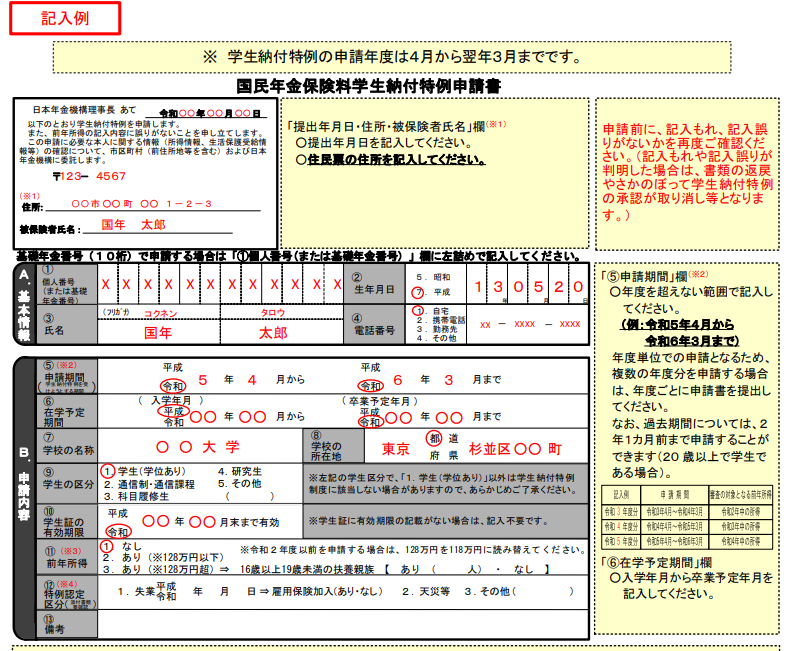Click the heading 「⑤申請期間」欄
This screenshot has width=787, height=651.
(x=644, y=277)
